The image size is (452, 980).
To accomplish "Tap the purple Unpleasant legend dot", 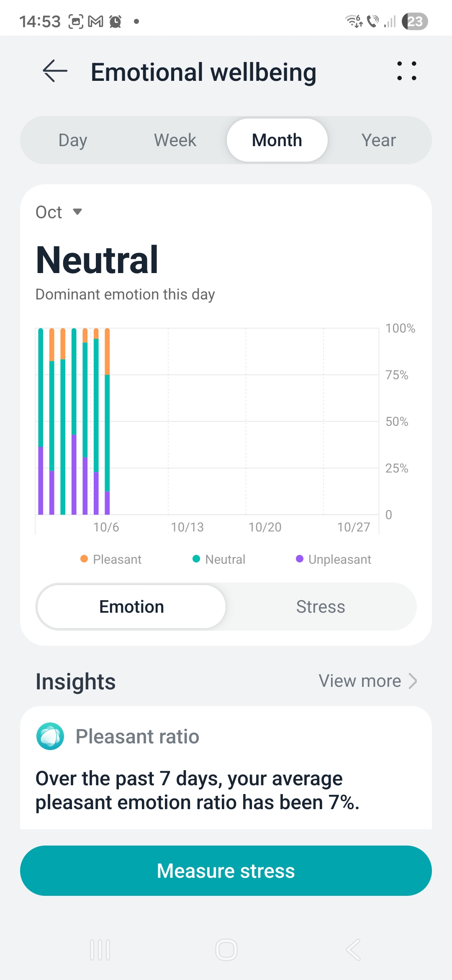I will point(300,559).
